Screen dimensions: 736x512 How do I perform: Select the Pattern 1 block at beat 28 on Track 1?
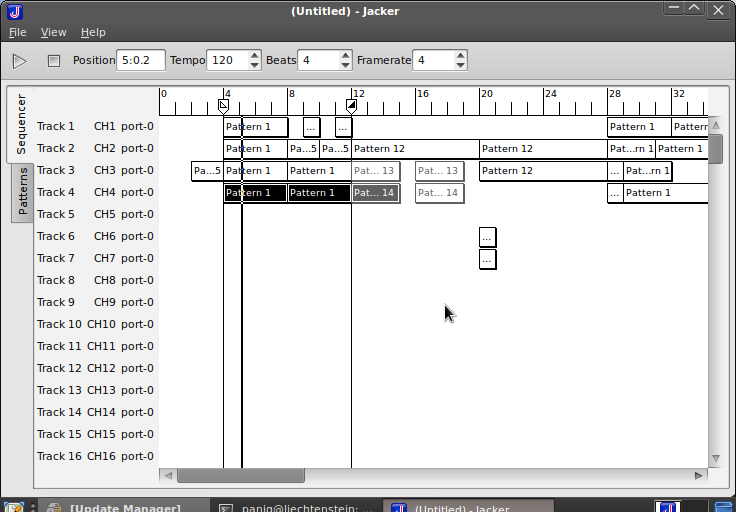tap(639, 127)
